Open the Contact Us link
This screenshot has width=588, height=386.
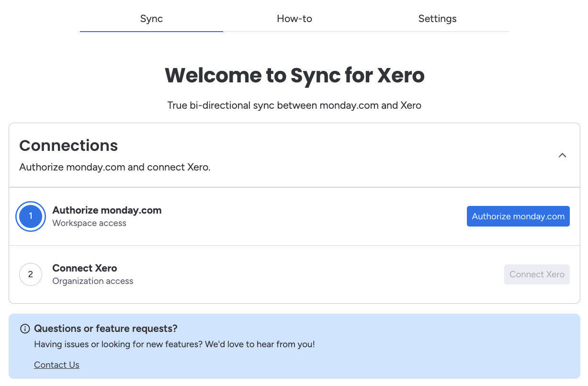point(57,365)
